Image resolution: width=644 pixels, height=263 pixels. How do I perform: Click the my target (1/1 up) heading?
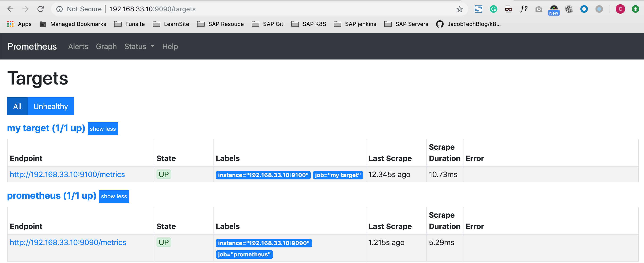pos(46,128)
